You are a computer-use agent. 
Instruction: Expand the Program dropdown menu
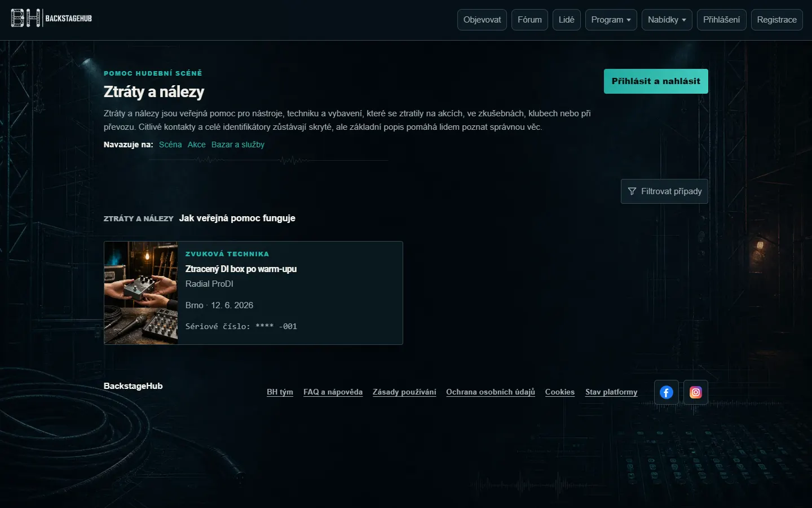(x=611, y=20)
